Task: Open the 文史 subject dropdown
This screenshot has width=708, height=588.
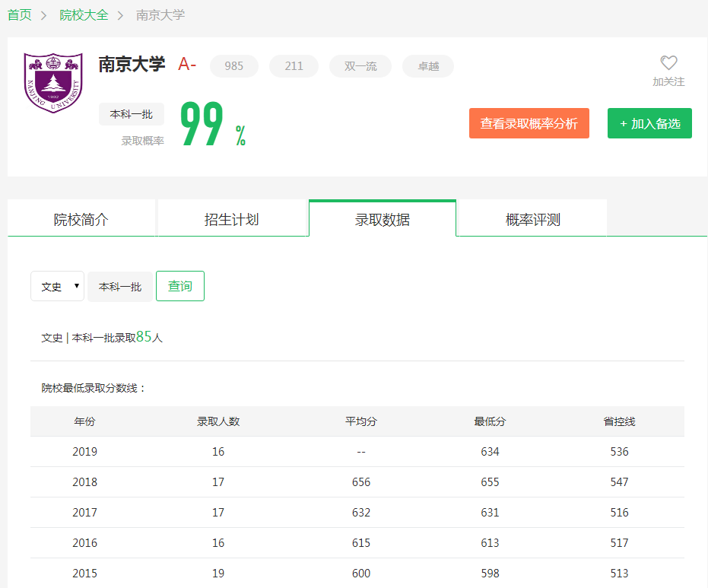Action: [57, 287]
